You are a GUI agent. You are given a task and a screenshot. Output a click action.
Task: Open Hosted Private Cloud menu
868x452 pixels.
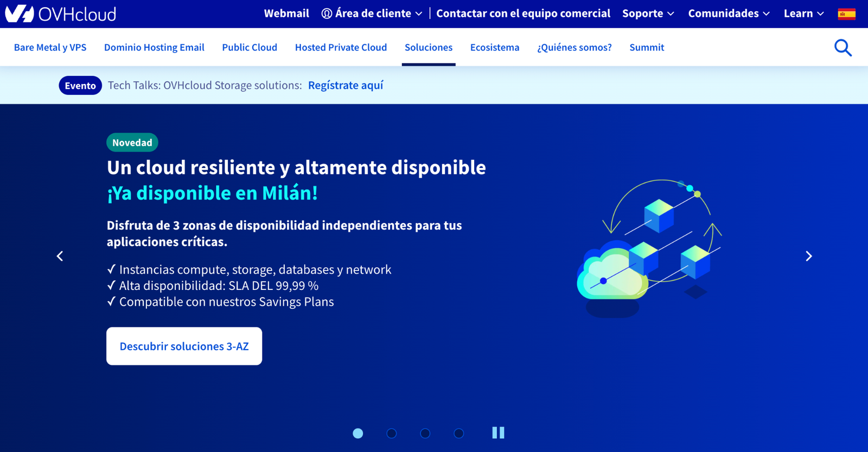pos(341,47)
